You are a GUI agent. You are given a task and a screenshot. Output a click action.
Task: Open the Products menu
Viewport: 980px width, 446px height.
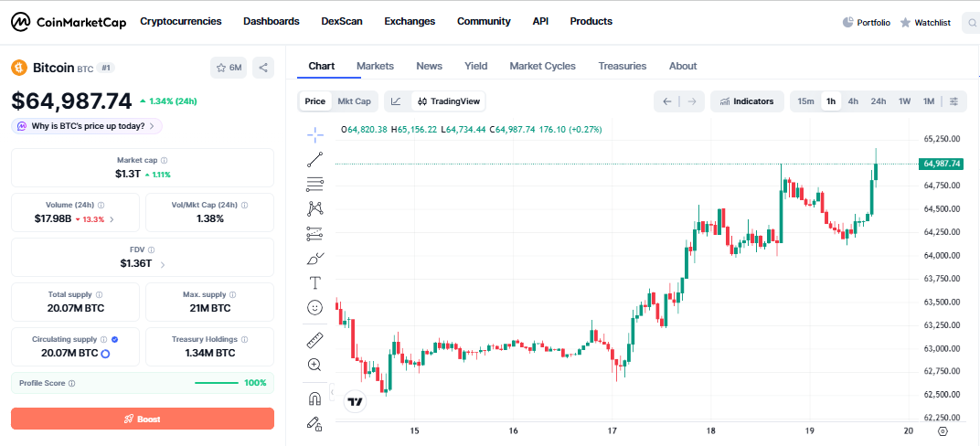tap(591, 21)
